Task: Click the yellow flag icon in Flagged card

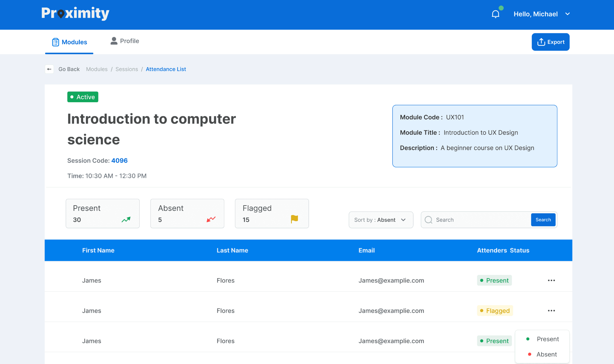Action: [x=294, y=219]
